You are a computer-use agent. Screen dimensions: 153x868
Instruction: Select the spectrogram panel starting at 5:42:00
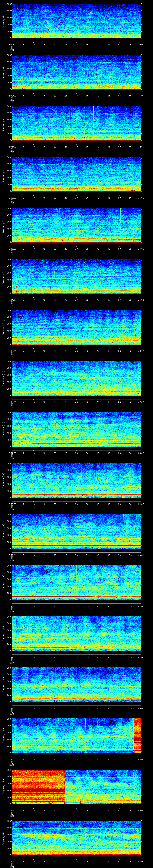(76, 685)
